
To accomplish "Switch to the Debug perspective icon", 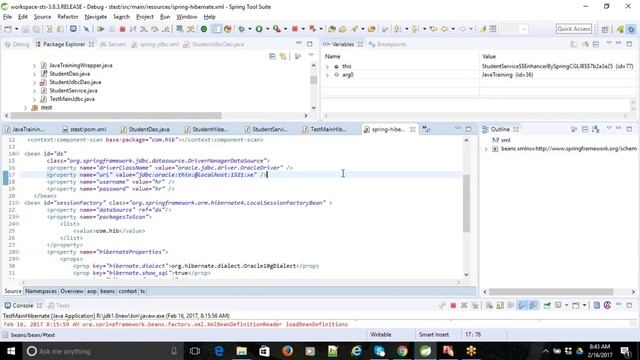I will 631,29.
